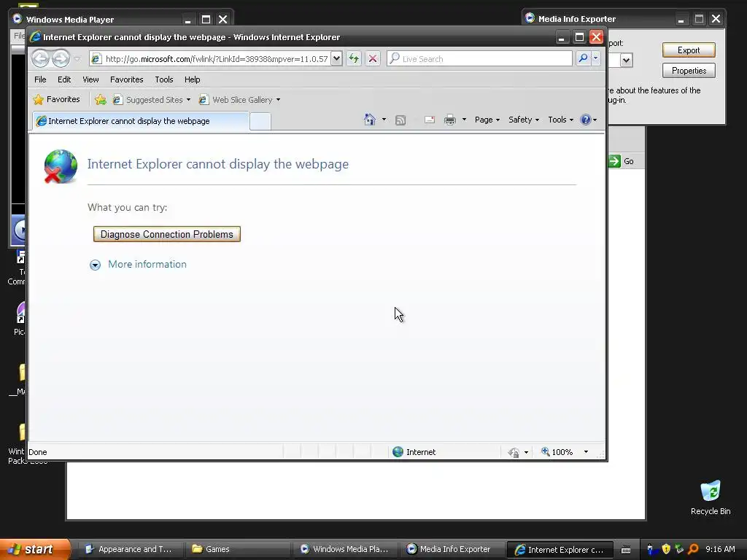Click the 9:16 AM system clock
The image size is (747, 560).
[720, 549]
